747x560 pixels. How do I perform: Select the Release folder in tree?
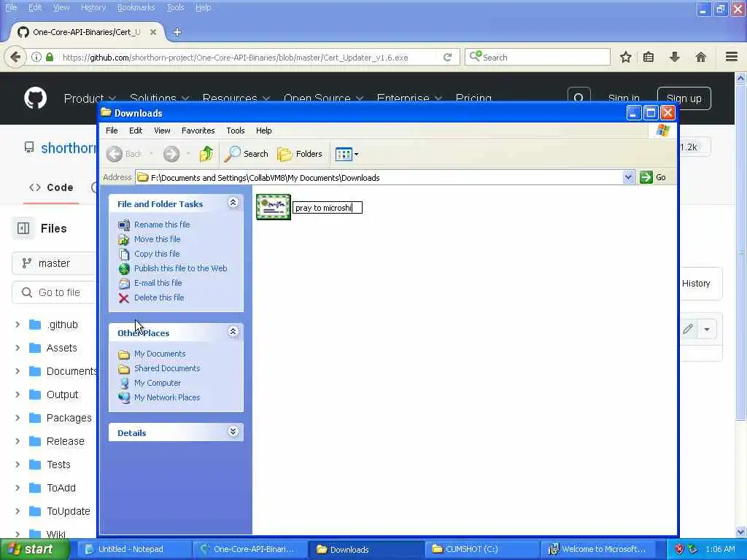[65, 441]
